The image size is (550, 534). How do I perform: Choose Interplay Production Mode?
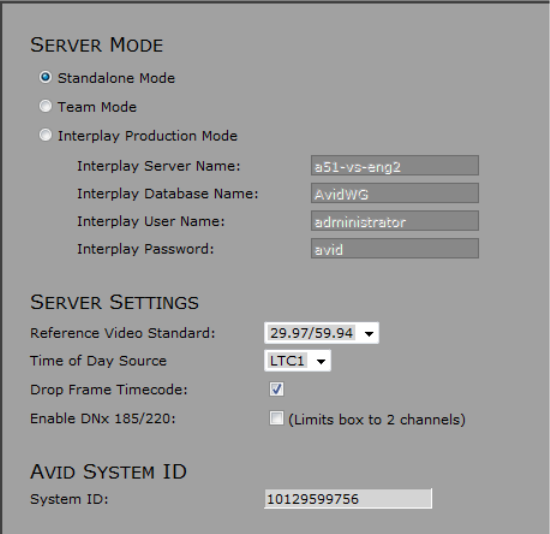click(x=45, y=135)
